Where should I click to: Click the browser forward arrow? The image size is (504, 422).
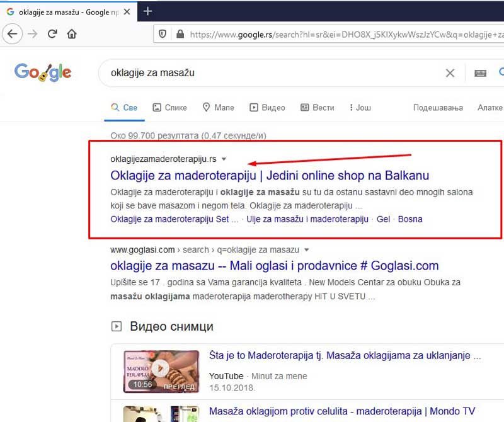pyautogui.click(x=33, y=34)
